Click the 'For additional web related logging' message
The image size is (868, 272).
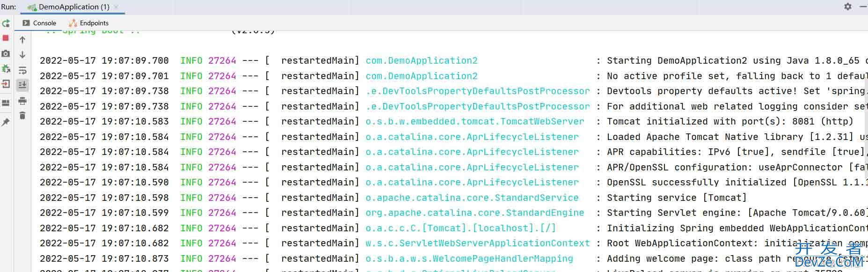point(737,106)
